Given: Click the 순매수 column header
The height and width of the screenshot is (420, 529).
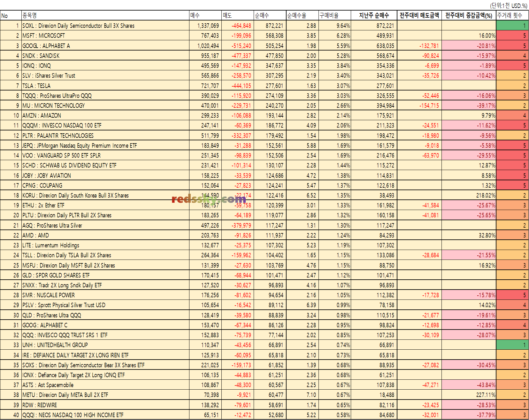Looking at the screenshot, I should [270, 15].
